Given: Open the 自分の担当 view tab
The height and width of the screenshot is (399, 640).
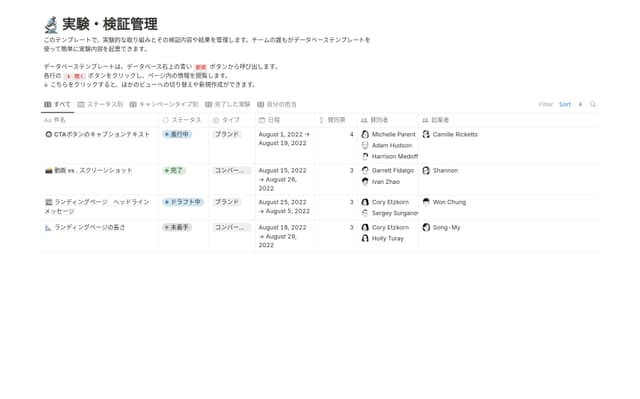Looking at the screenshot, I should pyautogui.click(x=277, y=104).
